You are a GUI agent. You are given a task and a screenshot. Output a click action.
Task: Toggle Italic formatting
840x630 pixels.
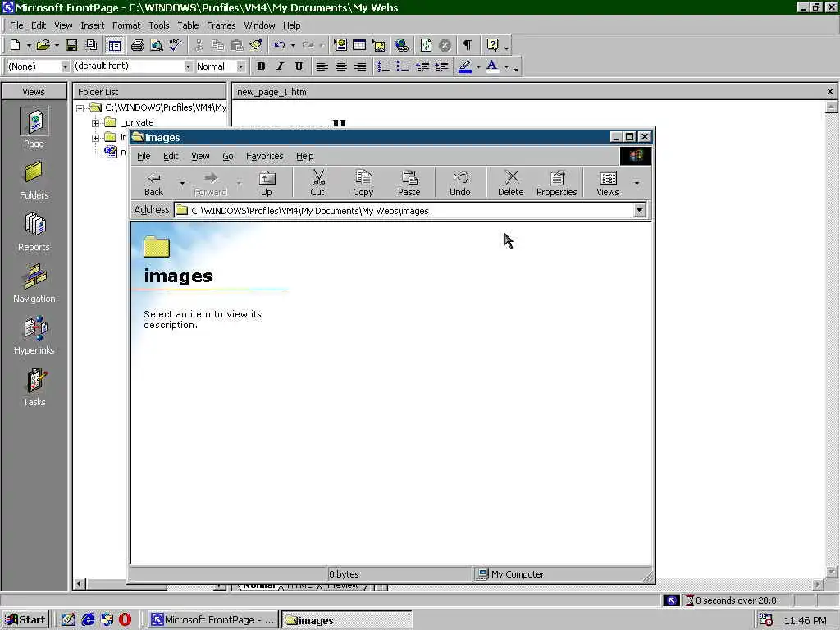point(280,66)
